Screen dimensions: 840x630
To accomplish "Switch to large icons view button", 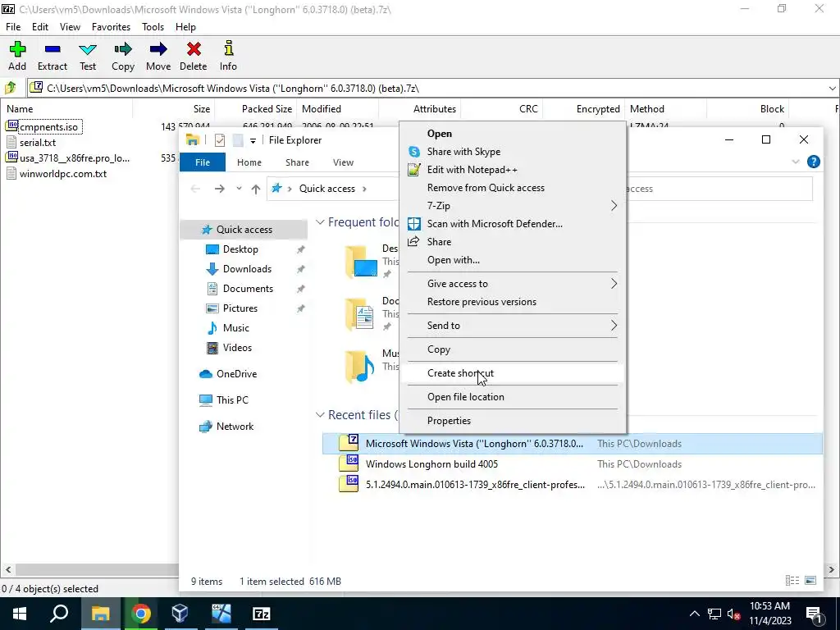I will (x=810, y=581).
